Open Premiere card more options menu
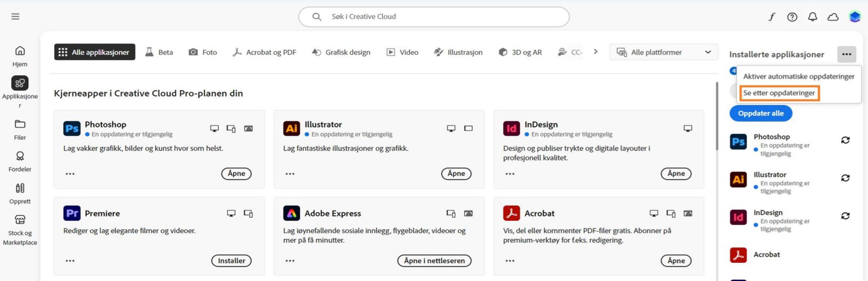 tap(70, 261)
